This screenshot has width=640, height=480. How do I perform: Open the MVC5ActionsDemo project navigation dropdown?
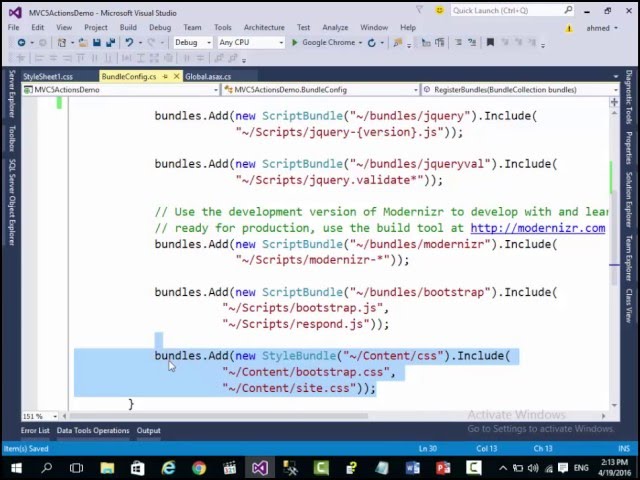[121, 90]
